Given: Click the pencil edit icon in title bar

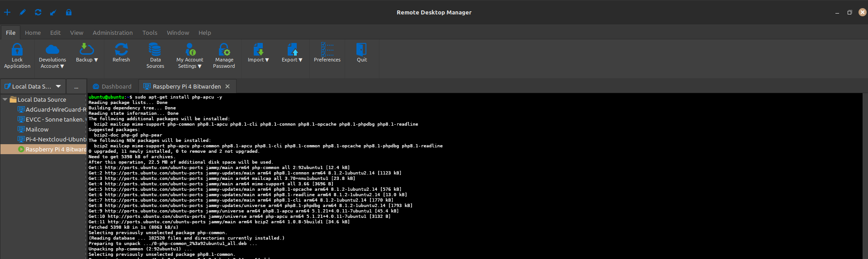Looking at the screenshot, I should pos(23,12).
